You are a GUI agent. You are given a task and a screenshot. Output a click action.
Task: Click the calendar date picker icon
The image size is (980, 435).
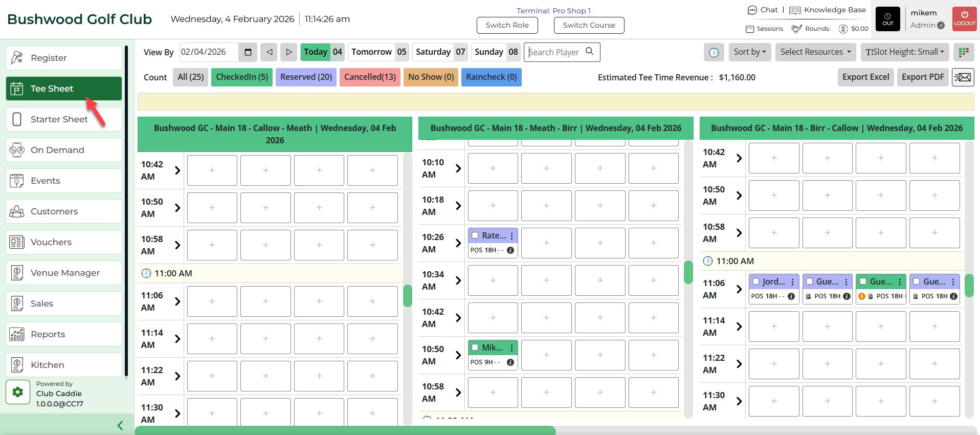pyautogui.click(x=248, y=52)
